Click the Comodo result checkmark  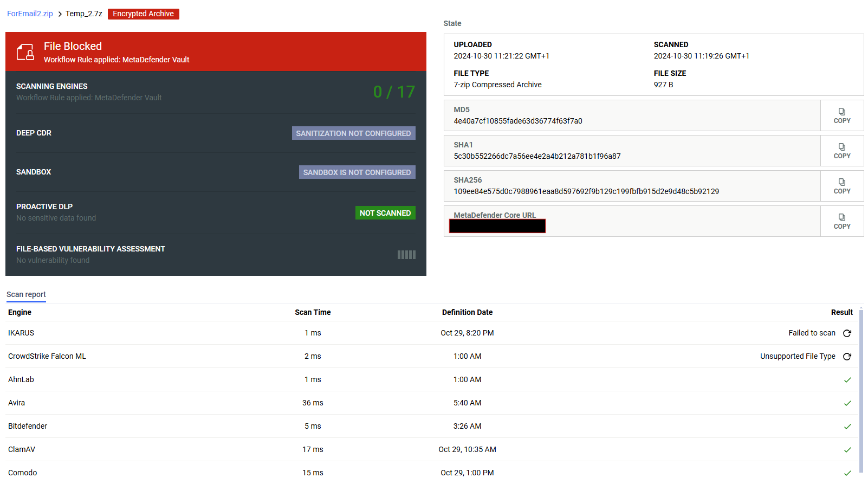coord(847,473)
